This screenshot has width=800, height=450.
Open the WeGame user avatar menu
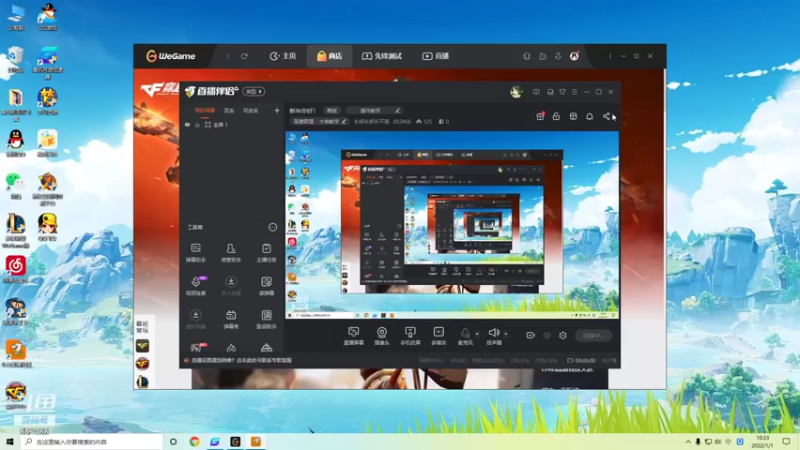click(574, 56)
